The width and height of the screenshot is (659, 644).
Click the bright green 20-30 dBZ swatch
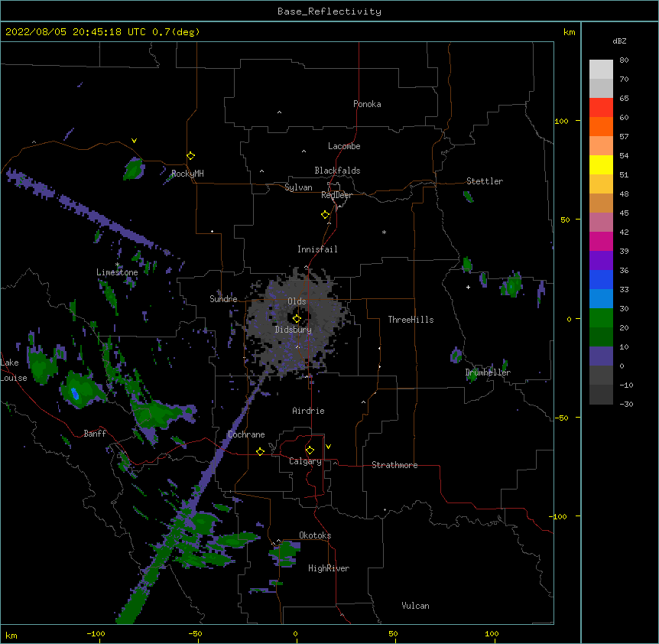click(x=601, y=318)
